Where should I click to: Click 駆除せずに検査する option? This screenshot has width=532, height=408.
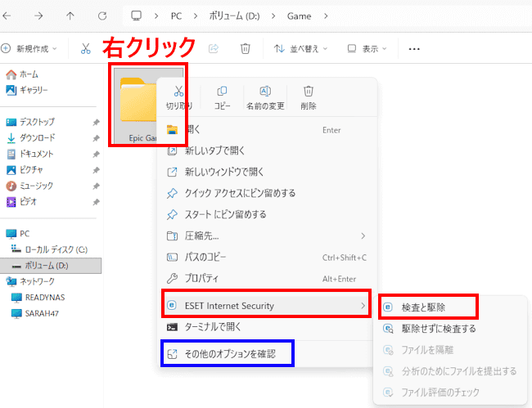438,329
